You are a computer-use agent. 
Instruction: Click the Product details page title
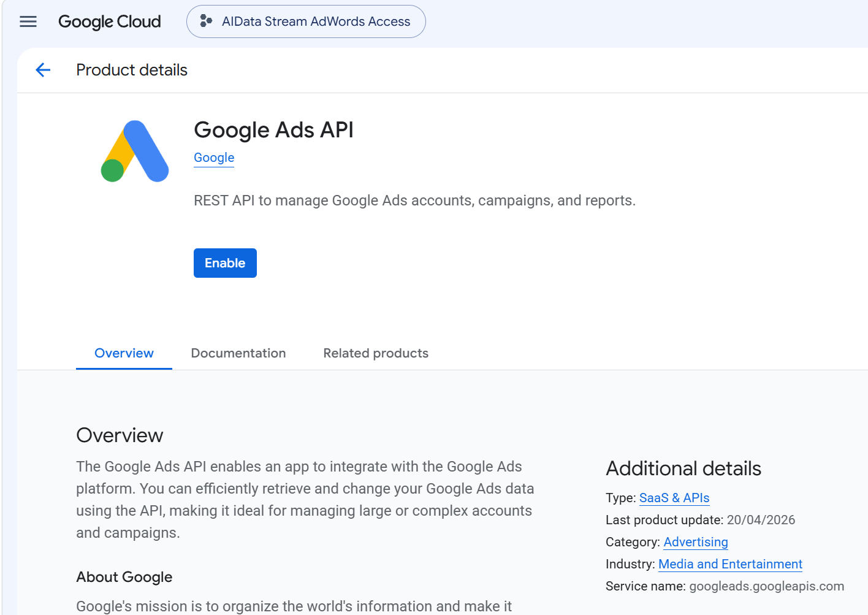(x=132, y=70)
